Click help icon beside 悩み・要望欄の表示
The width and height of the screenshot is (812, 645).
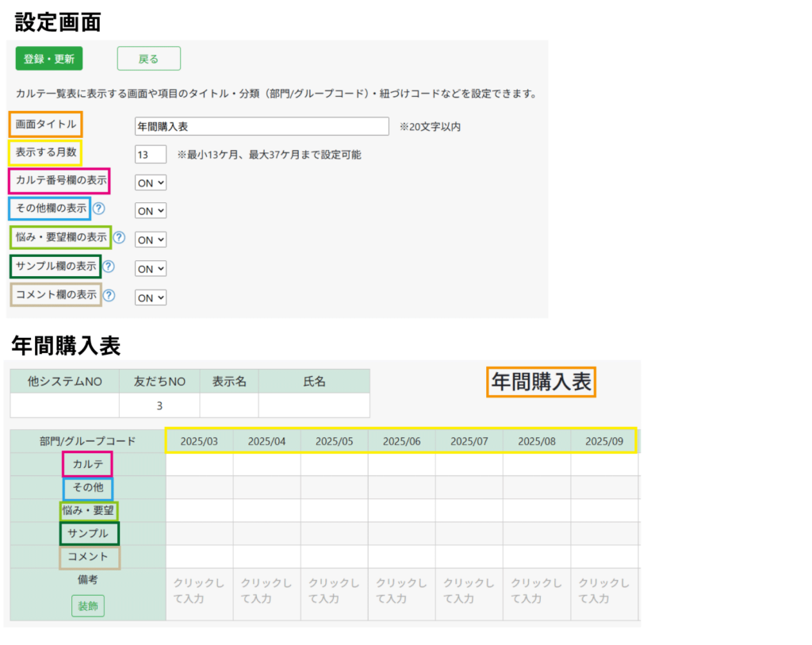click(x=120, y=237)
